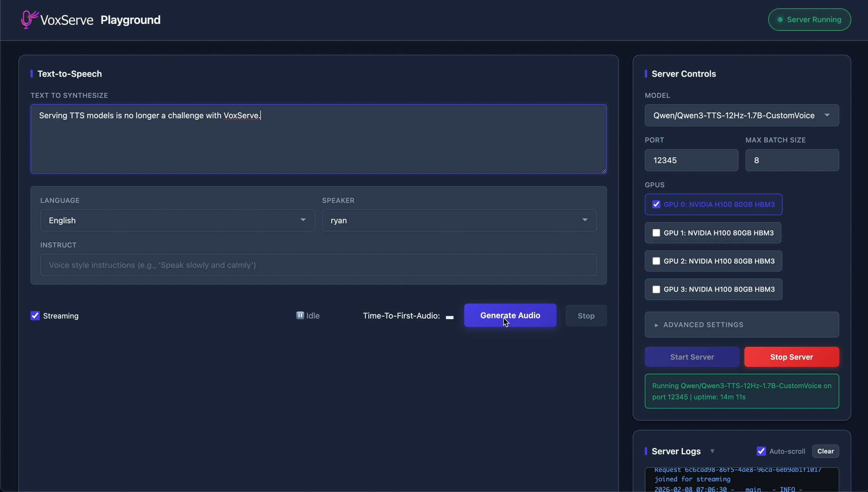Viewport: 868px width, 492px height.
Task: Expand the Advanced Settings section
Action: click(x=742, y=325)
